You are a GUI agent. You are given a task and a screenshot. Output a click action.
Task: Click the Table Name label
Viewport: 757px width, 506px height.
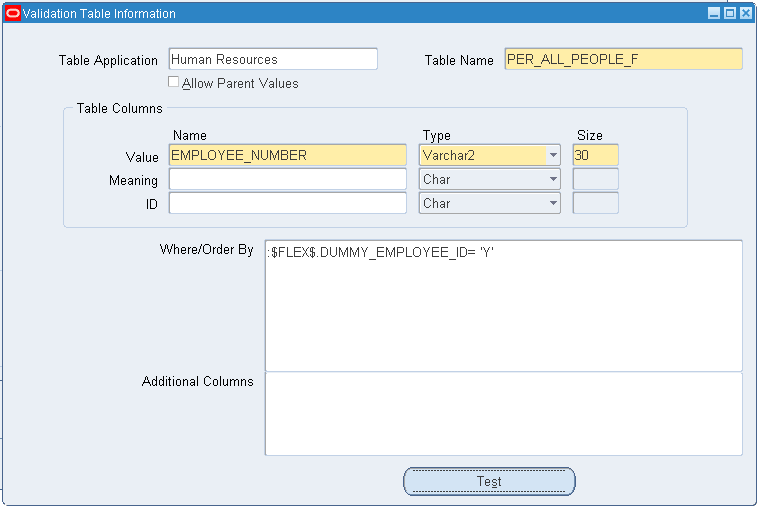pyautogui.click(x=459, y=60)
